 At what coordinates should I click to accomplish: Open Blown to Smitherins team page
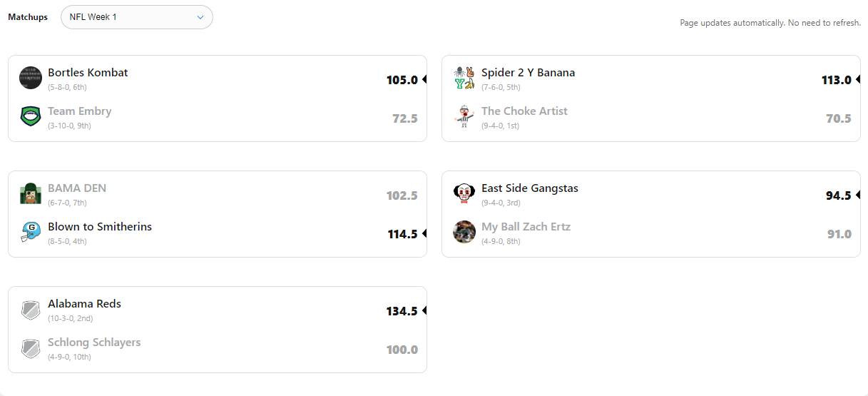(100, 227)
